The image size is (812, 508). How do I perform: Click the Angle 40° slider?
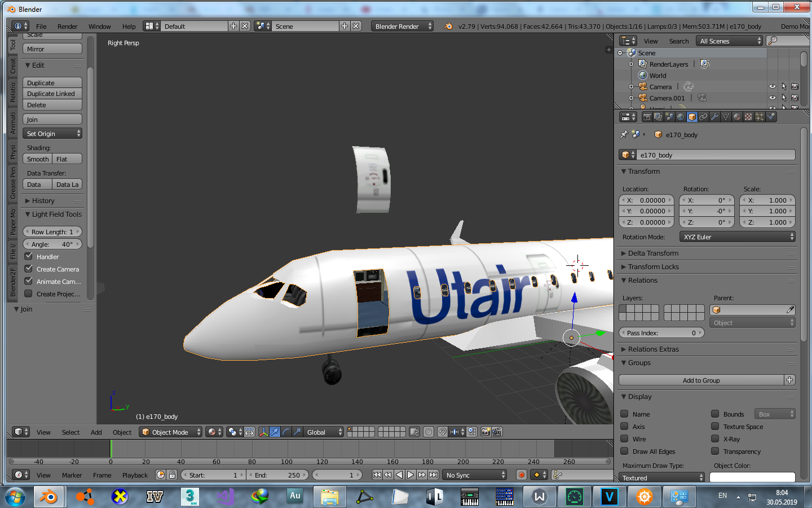52,244
